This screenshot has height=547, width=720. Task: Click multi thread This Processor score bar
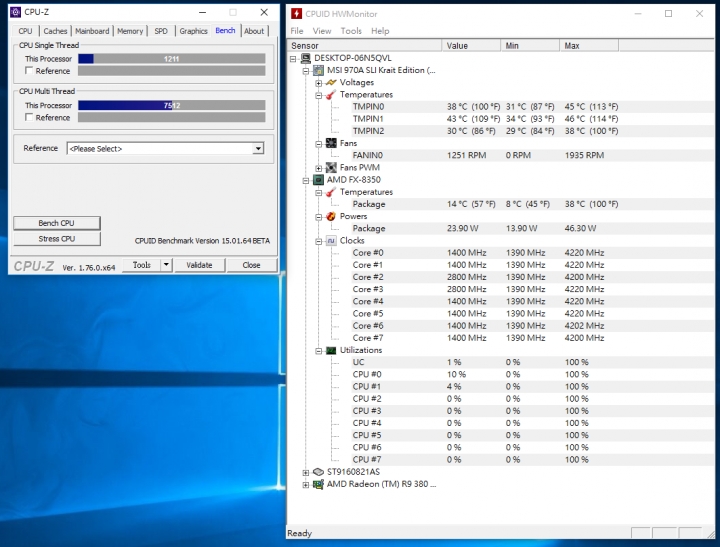click(172, 105)
